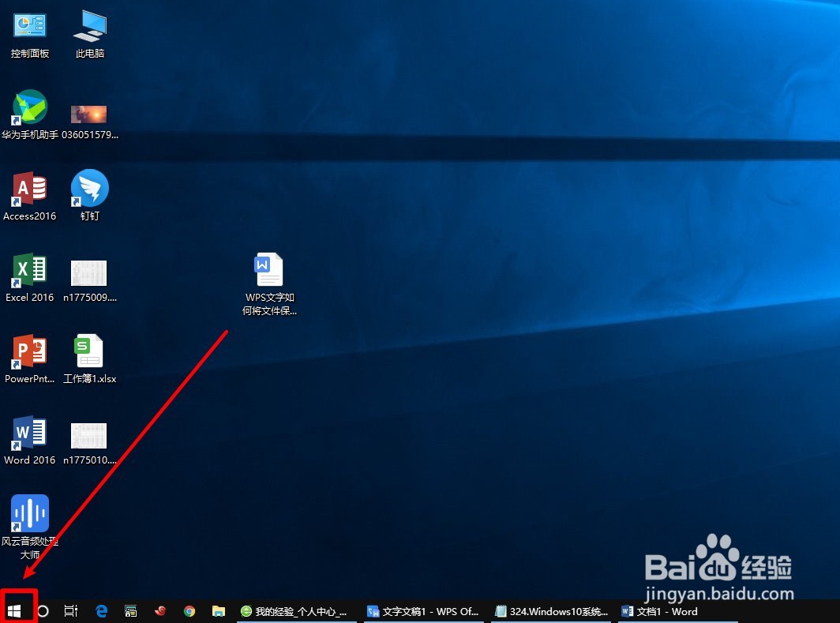Open Task View on the taskbar
The width and height of the screenshot is (840, 623).
pos(71,610)
